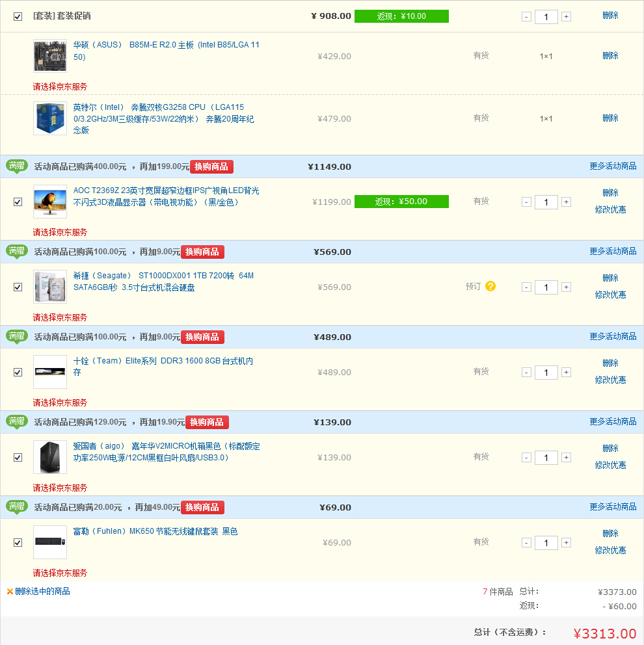
Task: Delete the 套装促销 bundle
Action: (610, 16)
